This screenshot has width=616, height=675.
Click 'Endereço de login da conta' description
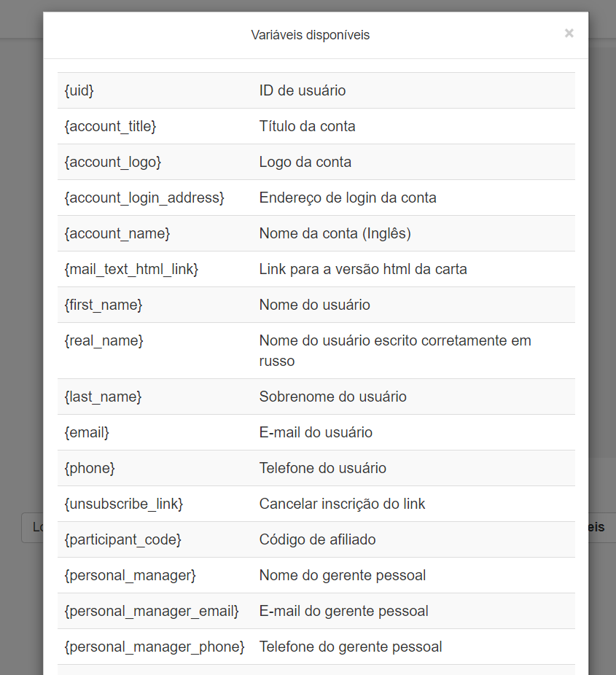pos(348,198)
